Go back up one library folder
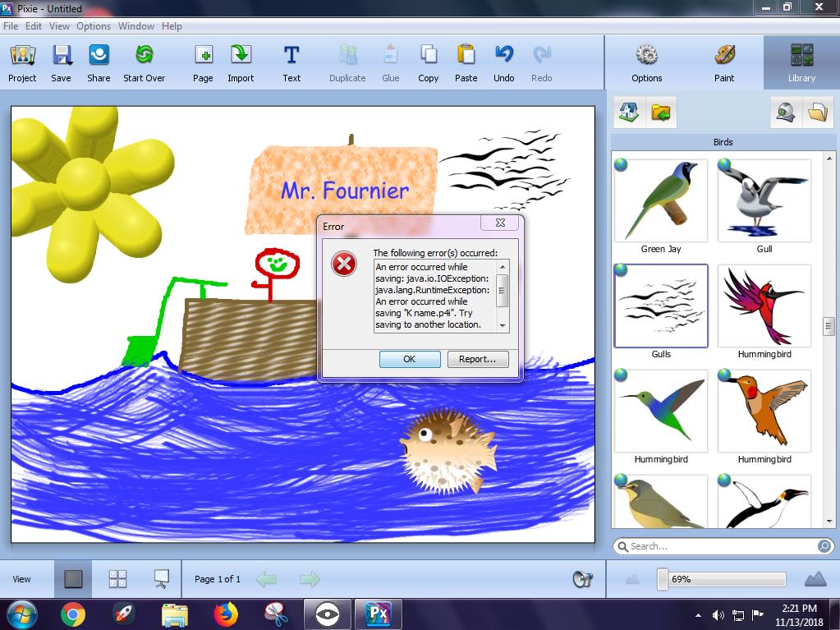Viewport: 840px width, 630px height. (661, 113)
